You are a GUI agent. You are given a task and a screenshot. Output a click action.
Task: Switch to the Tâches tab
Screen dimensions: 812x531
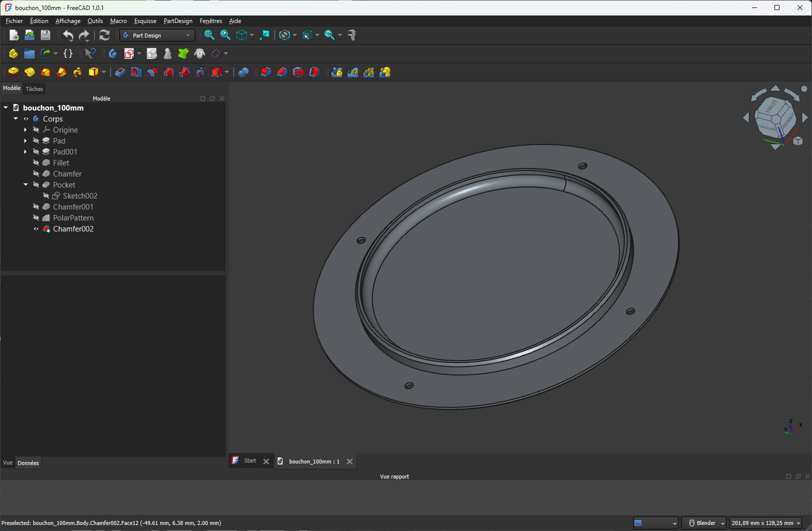tap(35, 89)
